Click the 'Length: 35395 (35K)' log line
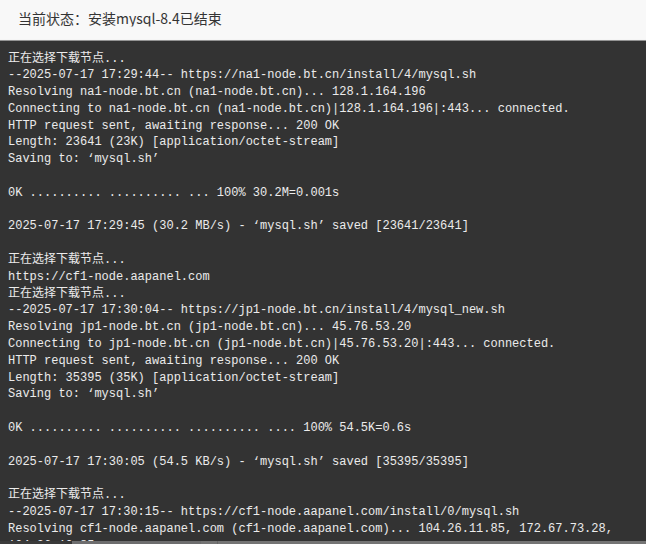Screen dimensions: 646x544 (173, 377)
